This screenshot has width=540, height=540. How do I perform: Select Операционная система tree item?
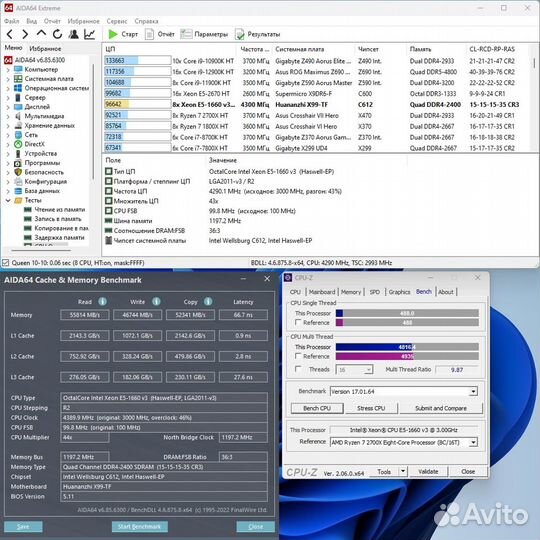coord(56,88)
